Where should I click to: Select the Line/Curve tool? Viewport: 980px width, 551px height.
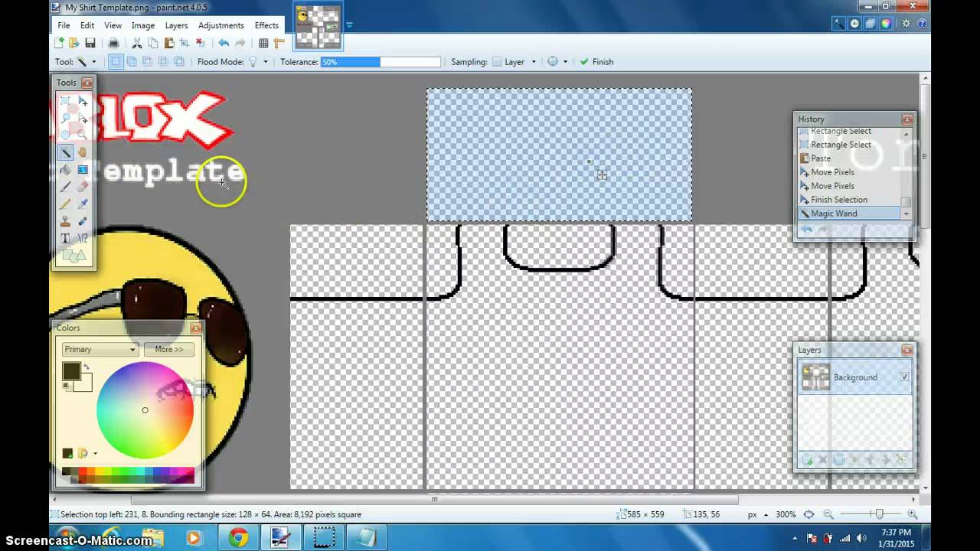pos(83,238)
